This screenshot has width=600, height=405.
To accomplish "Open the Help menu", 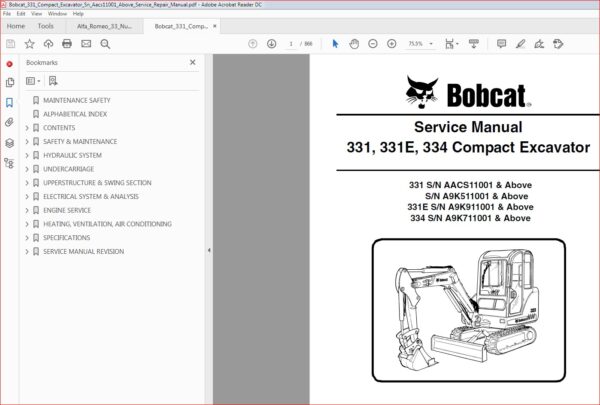I will coord(78,14).
